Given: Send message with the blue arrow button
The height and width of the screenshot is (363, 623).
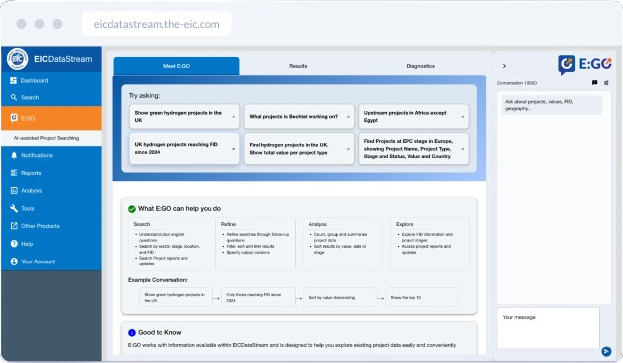Looking at the screenshot, I should coord(606,351).
